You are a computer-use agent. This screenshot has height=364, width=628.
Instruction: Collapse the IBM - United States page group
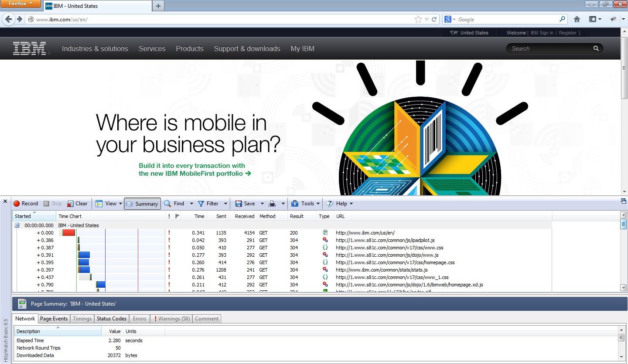pyautogui.click(x=17, y=225)
